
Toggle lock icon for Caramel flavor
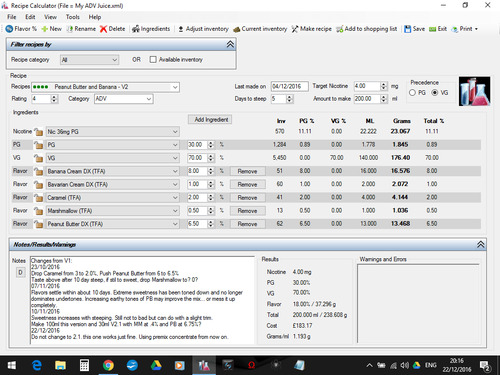pos(38,198)
